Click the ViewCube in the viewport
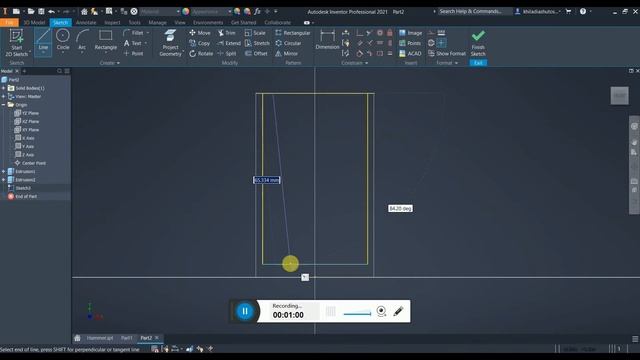The image size is (640, 360). pyautogui.click(x=619, y=96)
